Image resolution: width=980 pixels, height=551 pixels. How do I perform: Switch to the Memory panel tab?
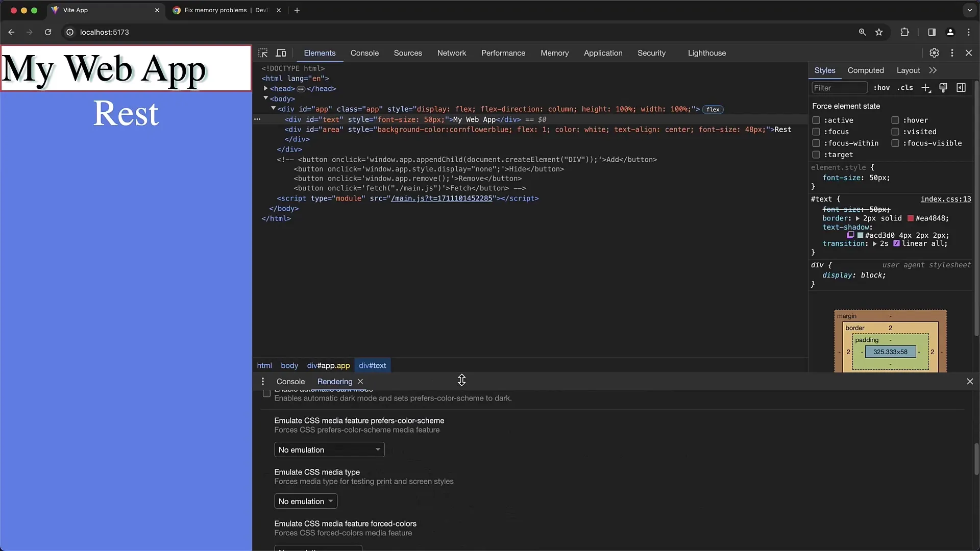[555, 53]
